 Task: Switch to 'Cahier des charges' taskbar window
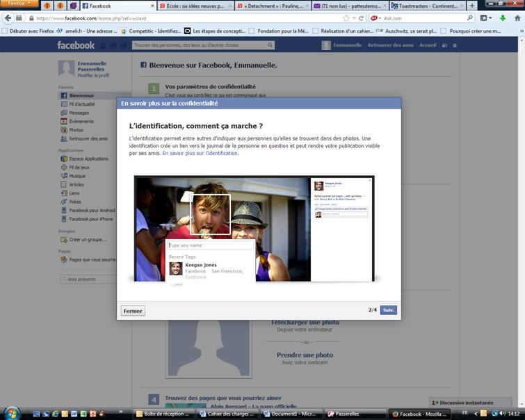point(227,414)
